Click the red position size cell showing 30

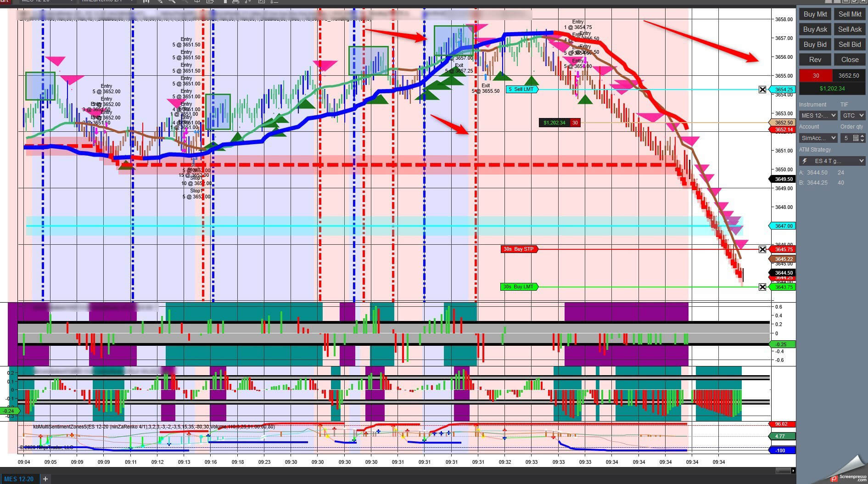tap(816, 76)
